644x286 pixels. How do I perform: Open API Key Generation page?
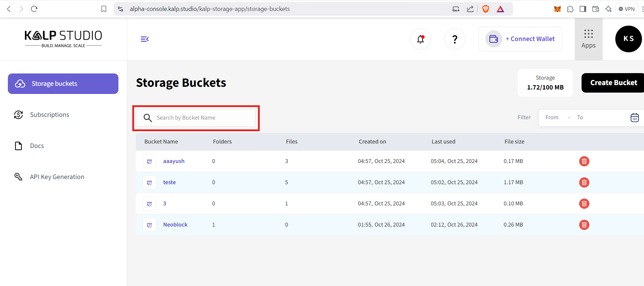coord(57,177)
